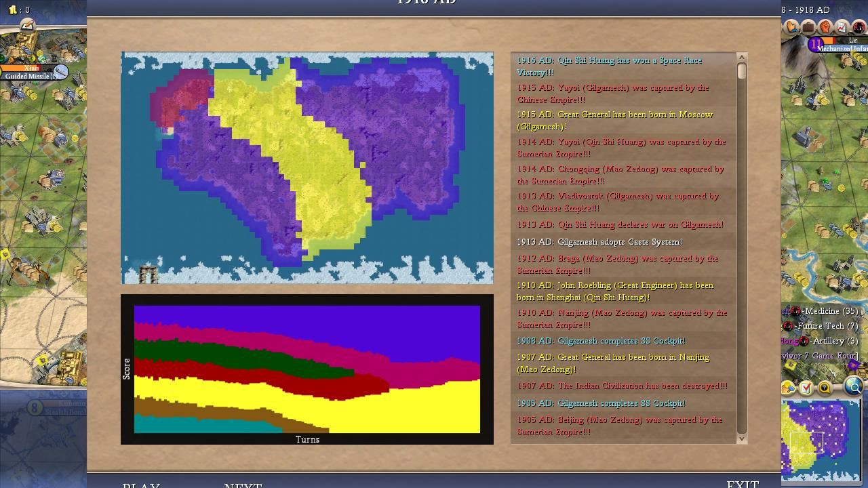
Task: Exit the replay screen
Action: [x=743, y=484]
